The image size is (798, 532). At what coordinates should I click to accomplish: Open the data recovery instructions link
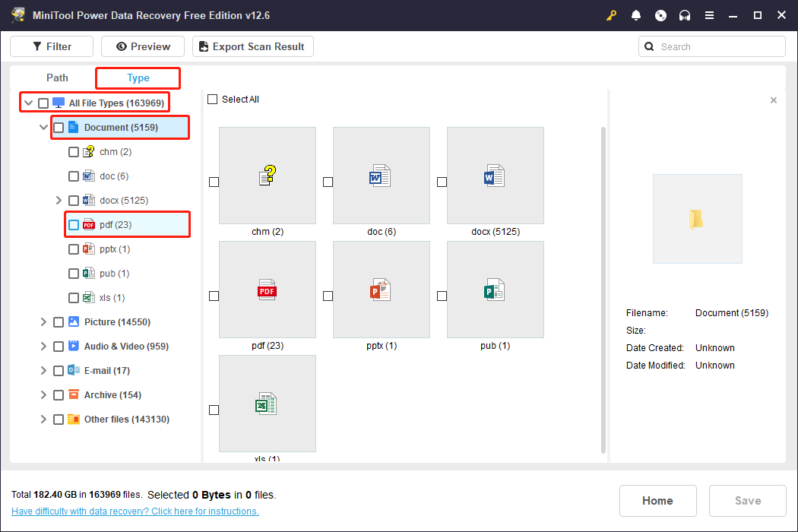point(135,511)
